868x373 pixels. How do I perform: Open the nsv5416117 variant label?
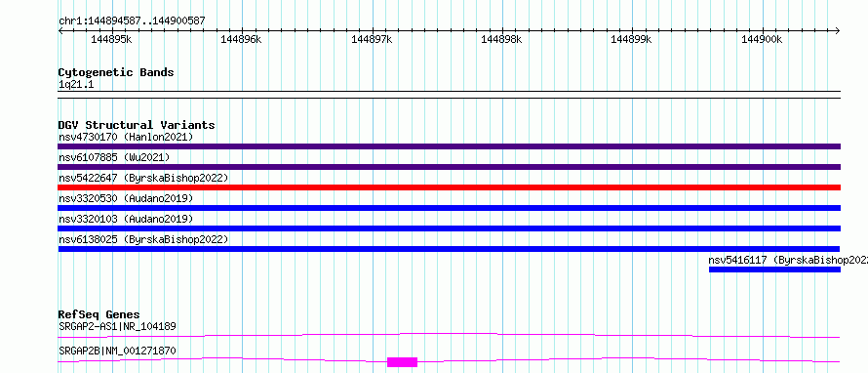click(x=788, y=260)
